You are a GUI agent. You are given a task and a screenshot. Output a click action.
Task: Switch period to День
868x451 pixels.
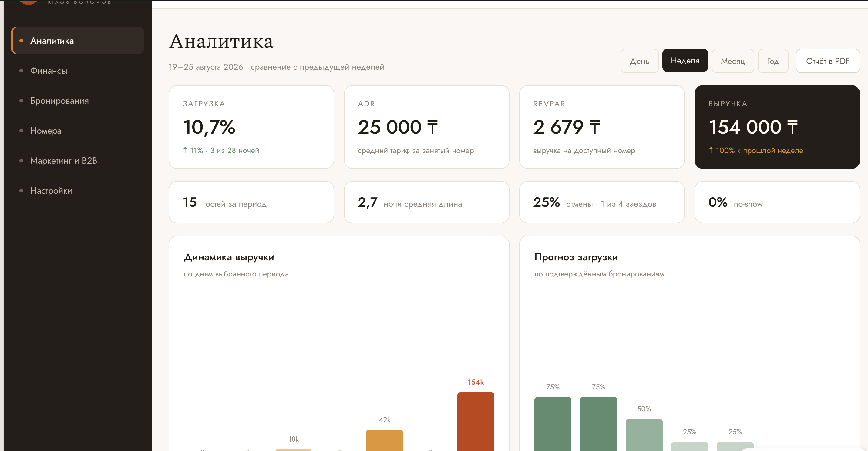pos(639,61)
